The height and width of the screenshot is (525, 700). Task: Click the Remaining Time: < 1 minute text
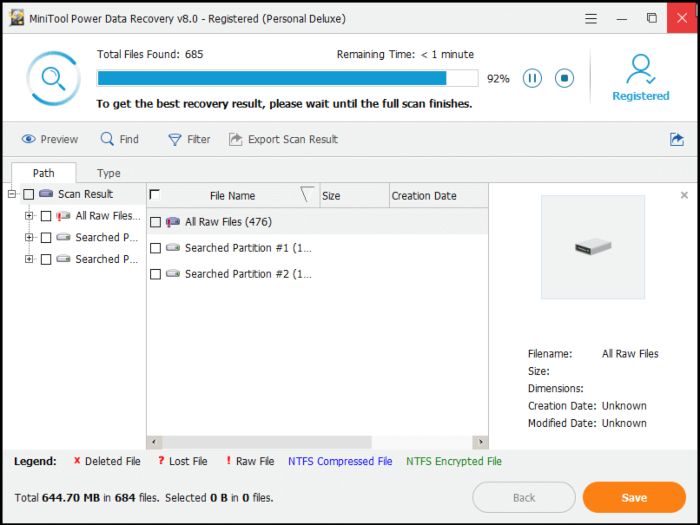[x=405, y=54]
